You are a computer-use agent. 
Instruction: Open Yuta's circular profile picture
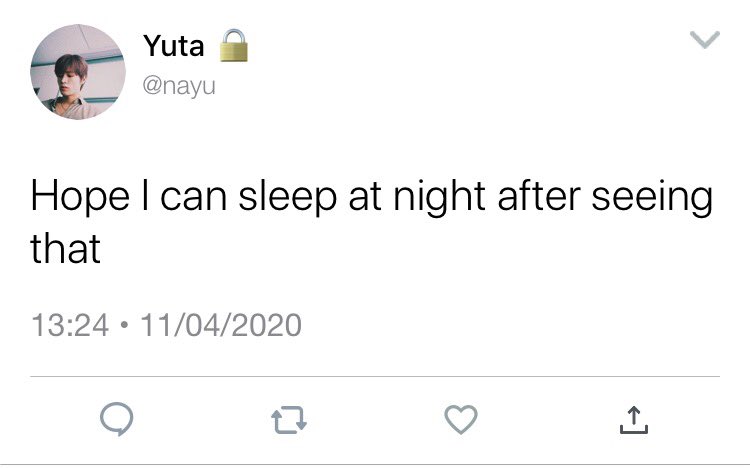(x=78, y=72)
